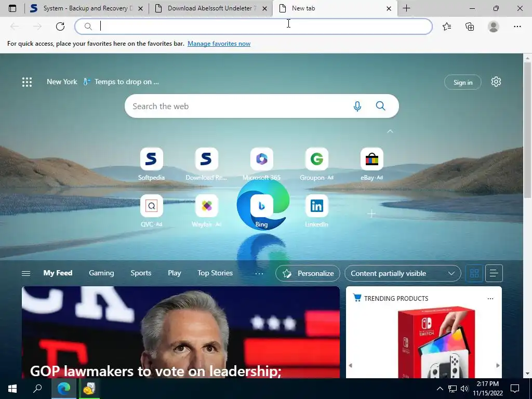Image resolution: width=532 pixels, height=399 pixels.
Task: Close the System - Backup and Recovery tab
Action: point(140,8)
